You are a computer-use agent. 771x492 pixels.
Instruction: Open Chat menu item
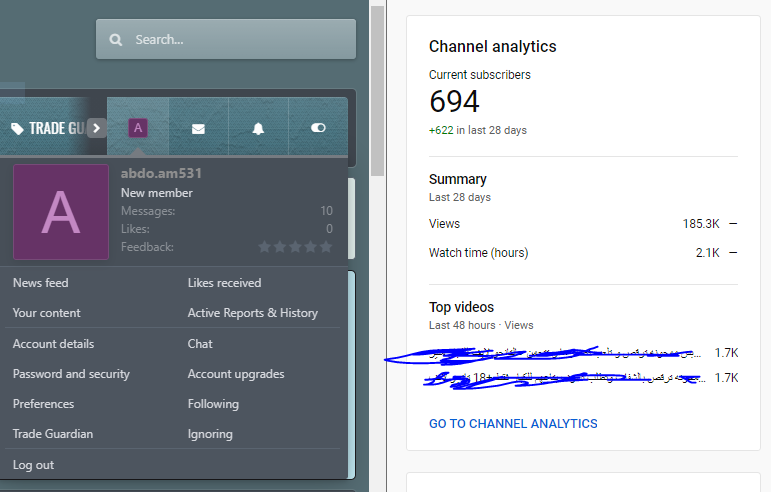[200, 344]
